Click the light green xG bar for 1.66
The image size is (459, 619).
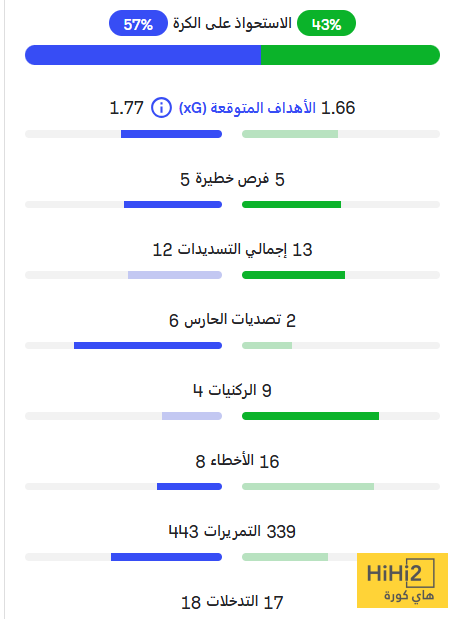(290, 134)
